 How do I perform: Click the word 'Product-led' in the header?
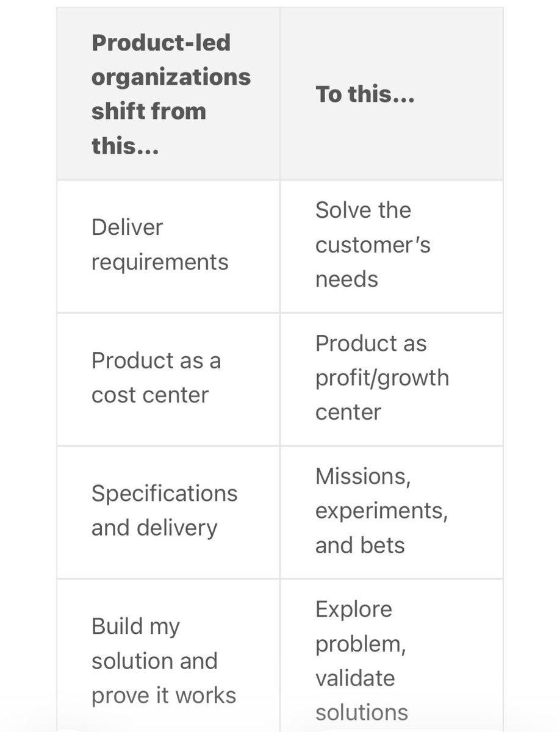[x=161, y=43]
